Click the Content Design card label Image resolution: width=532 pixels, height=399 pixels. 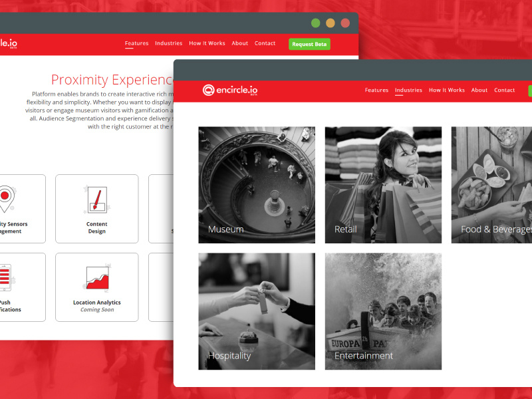[x=96, y=227]
